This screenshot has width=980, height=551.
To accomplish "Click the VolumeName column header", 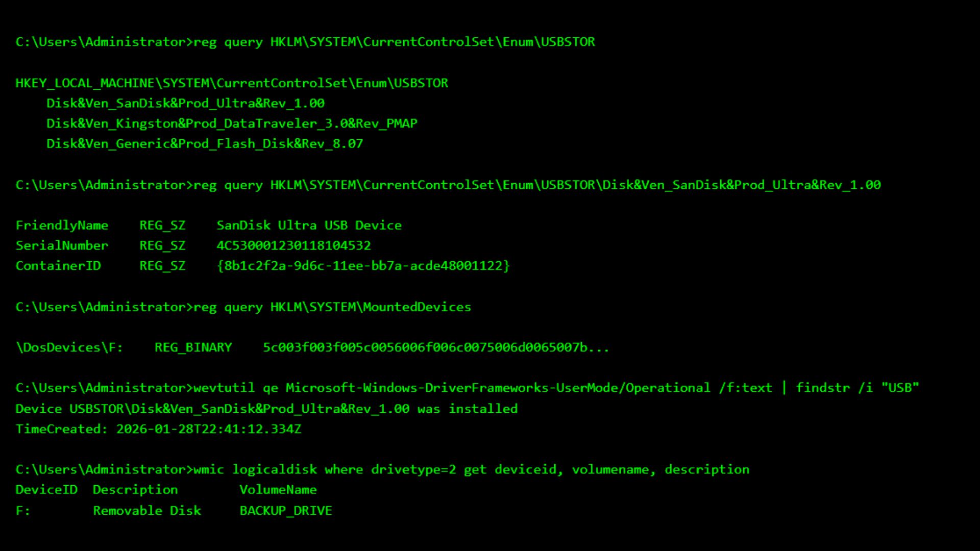I will [278, 490].
